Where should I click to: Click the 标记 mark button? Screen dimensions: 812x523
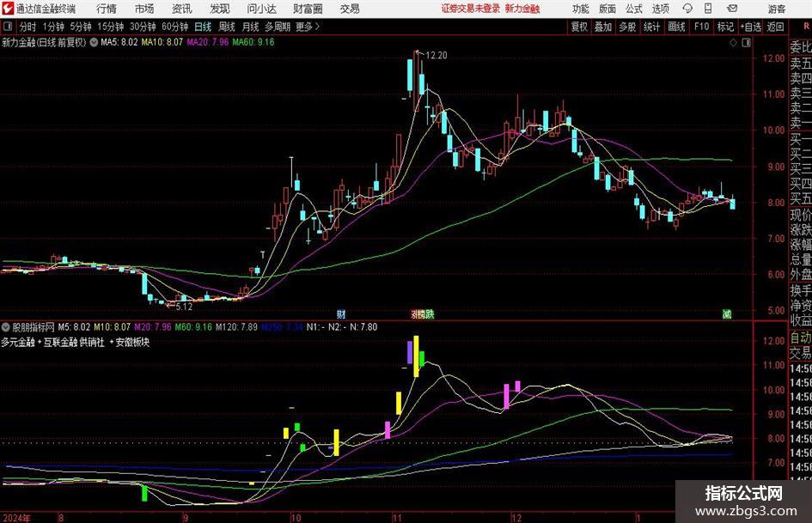725,27
